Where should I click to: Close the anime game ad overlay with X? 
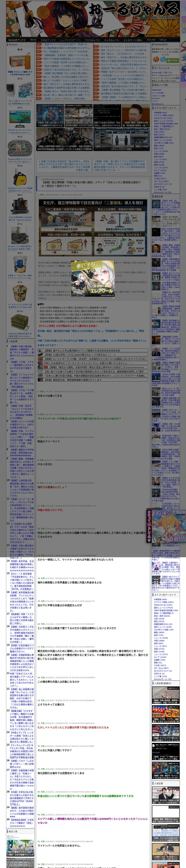click(113, 298)
